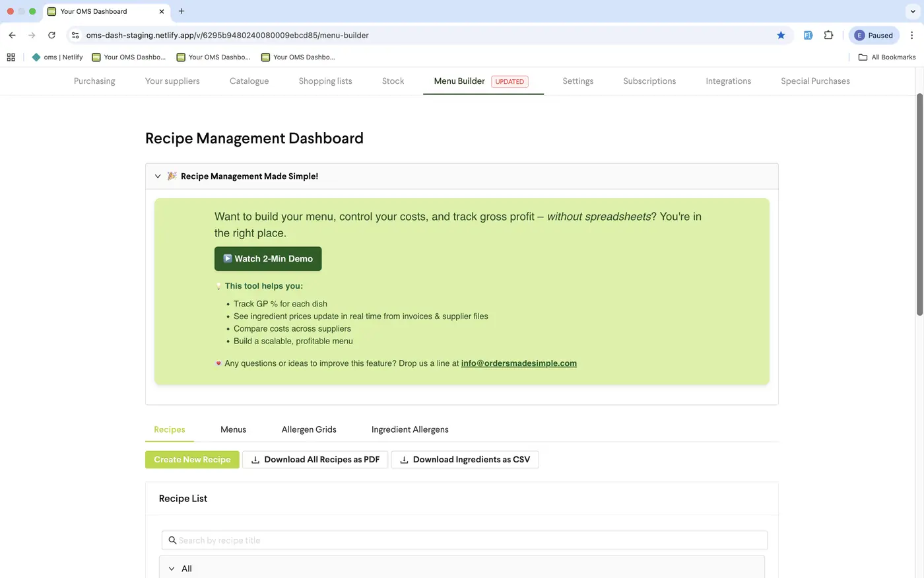The image size is (924, 578).
Task: Focus the Search by recipe title field
Action: [465, 540]
